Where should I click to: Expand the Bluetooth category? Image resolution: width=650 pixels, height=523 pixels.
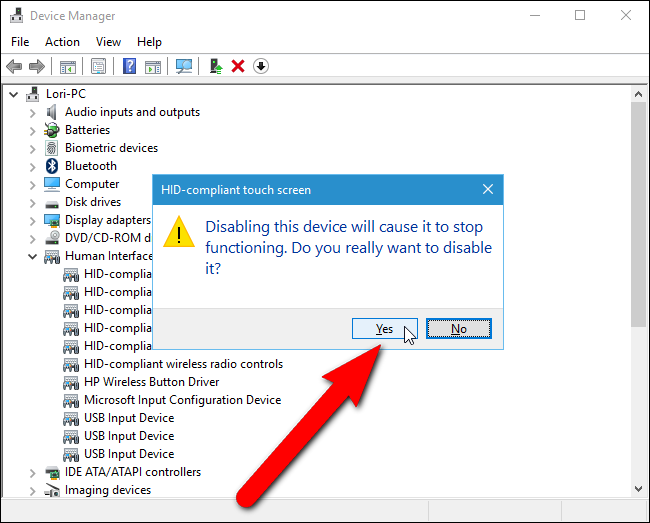tap(33, 167)
